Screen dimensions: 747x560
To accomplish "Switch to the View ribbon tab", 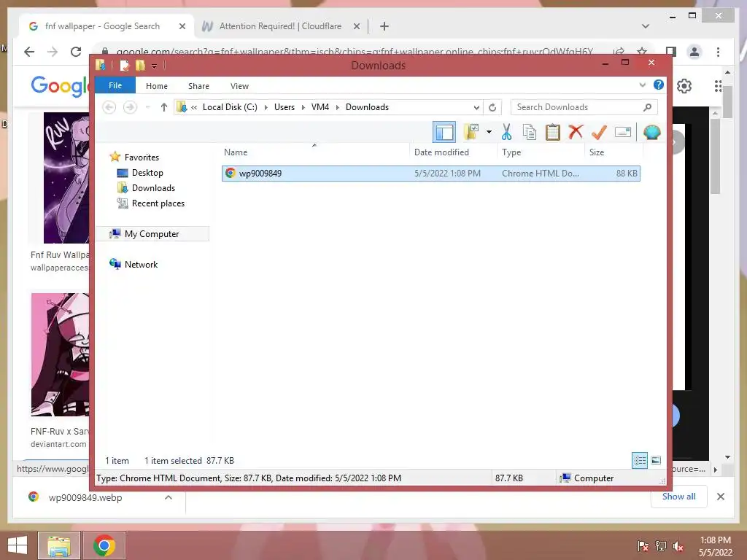I will click(x=239, y=86).
